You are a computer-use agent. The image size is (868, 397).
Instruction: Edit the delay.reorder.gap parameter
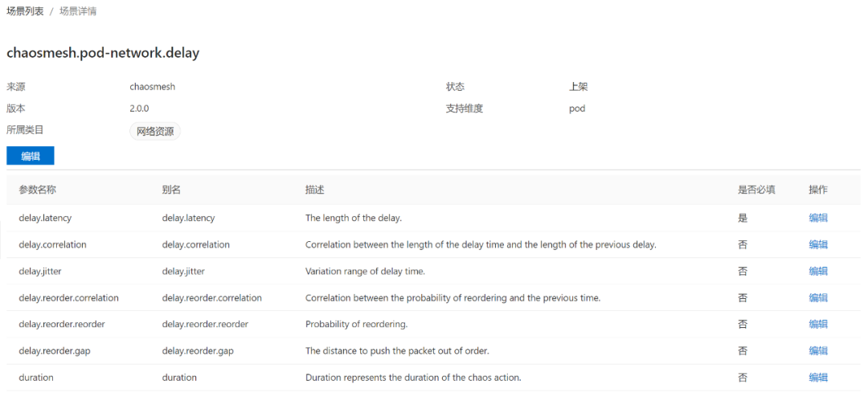point(818,350)
